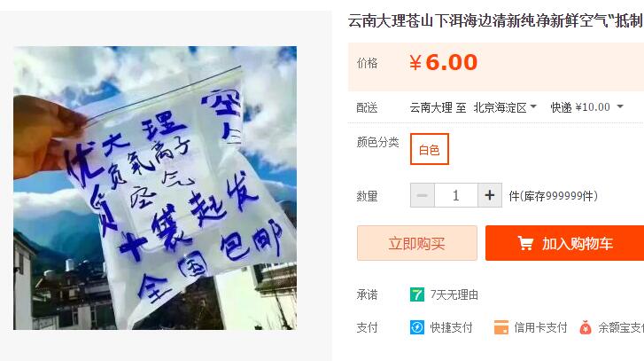Click the ¥6.00 price display
644x361 pixels.
pyautogui.click(x=443, y=62)
